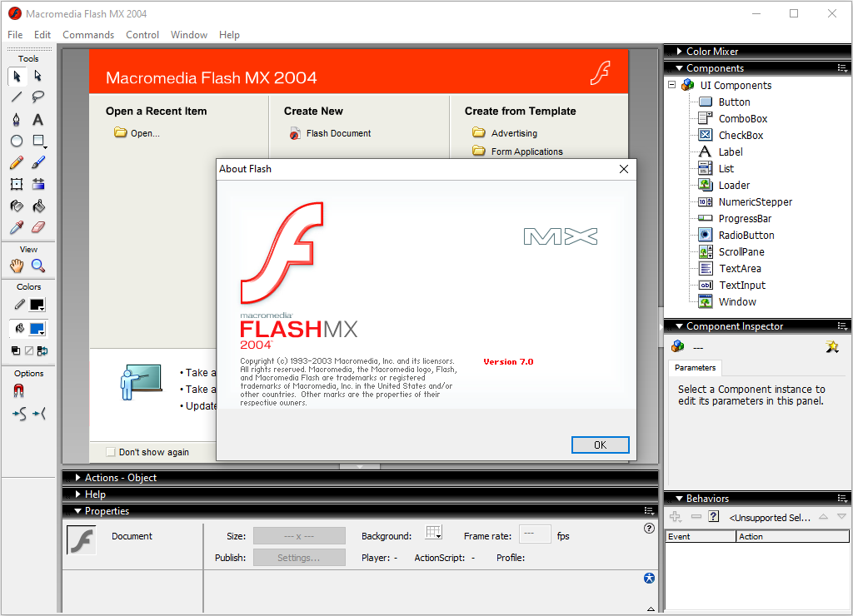Check the Don't show again box
This screenshot has height=616, width=853.
(x=111, y=452)
